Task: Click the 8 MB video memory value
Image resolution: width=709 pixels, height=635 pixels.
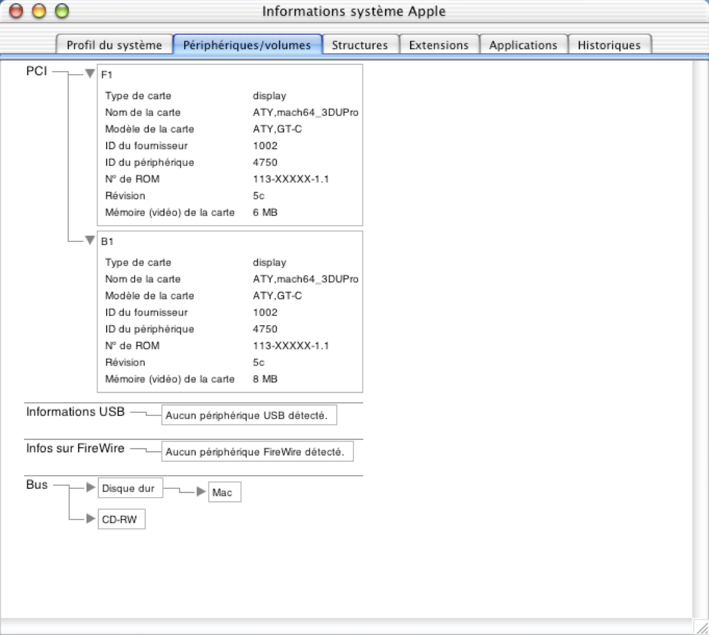Action: point(265,379)
